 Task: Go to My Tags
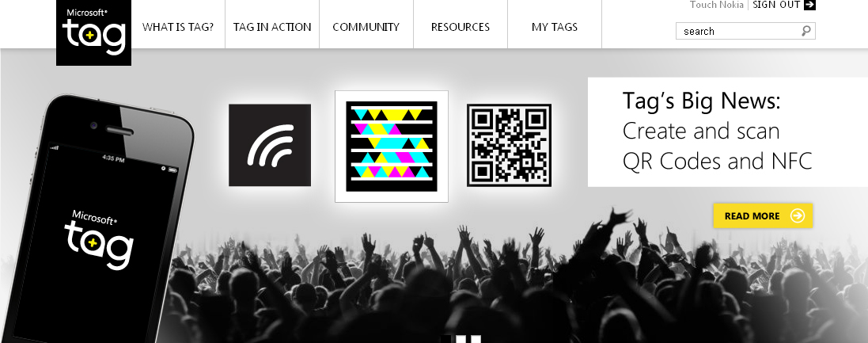[x=554, y=27]
